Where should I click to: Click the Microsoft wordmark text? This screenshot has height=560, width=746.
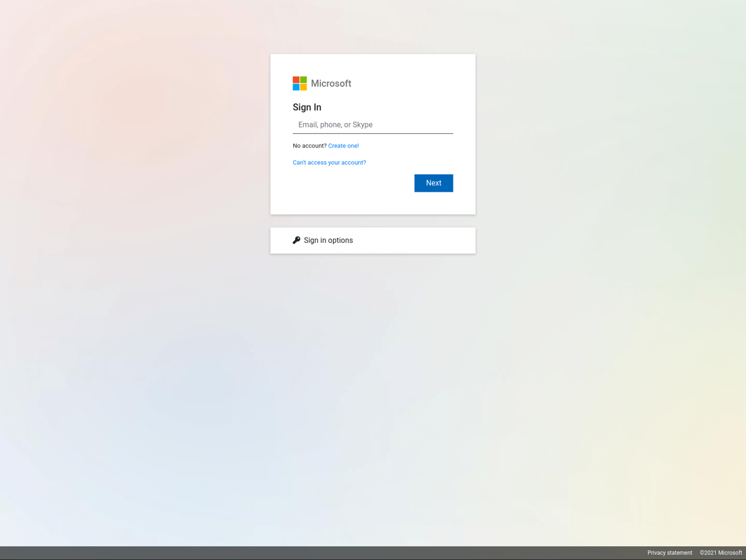tap(331, 83)
